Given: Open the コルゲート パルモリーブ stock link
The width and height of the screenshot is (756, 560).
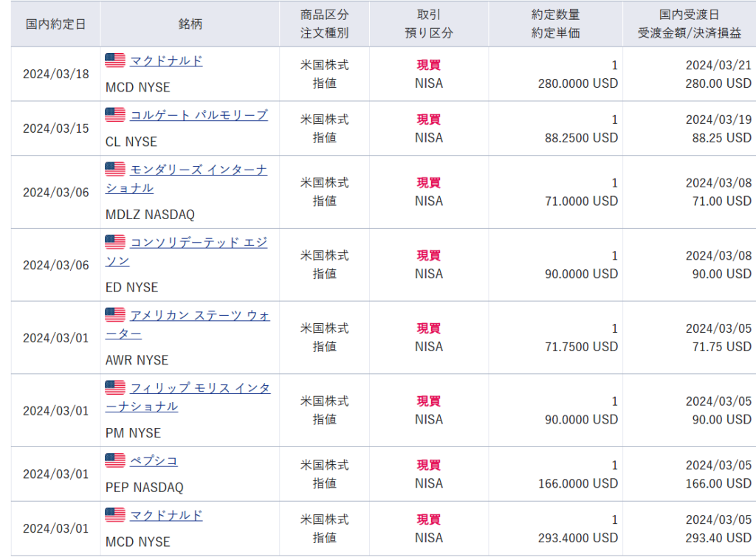Looking at the screenshot, I should pyautogui.click(x=199, y=116).
